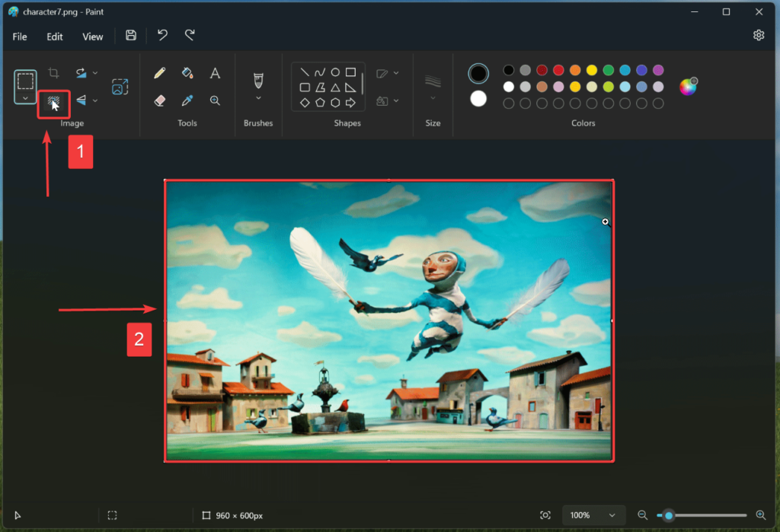
Task: Choose the Right arrow shape
Action: [350, 103]
